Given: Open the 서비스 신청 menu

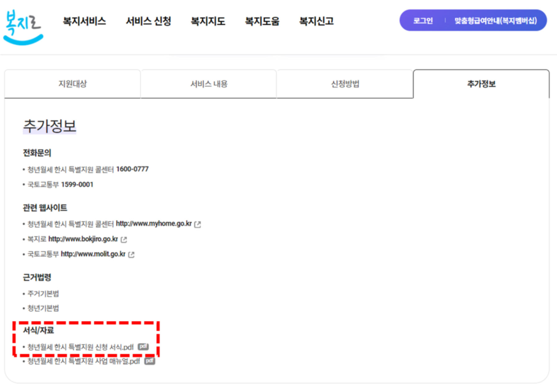Looking at the screenshot, I should click(148, 21).
